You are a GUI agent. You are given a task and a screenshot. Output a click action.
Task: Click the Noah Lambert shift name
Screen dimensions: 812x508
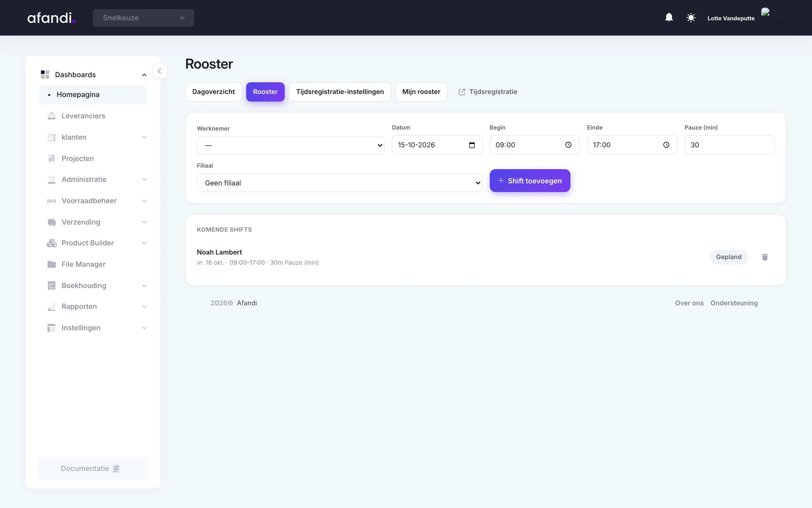pos(219,252)
